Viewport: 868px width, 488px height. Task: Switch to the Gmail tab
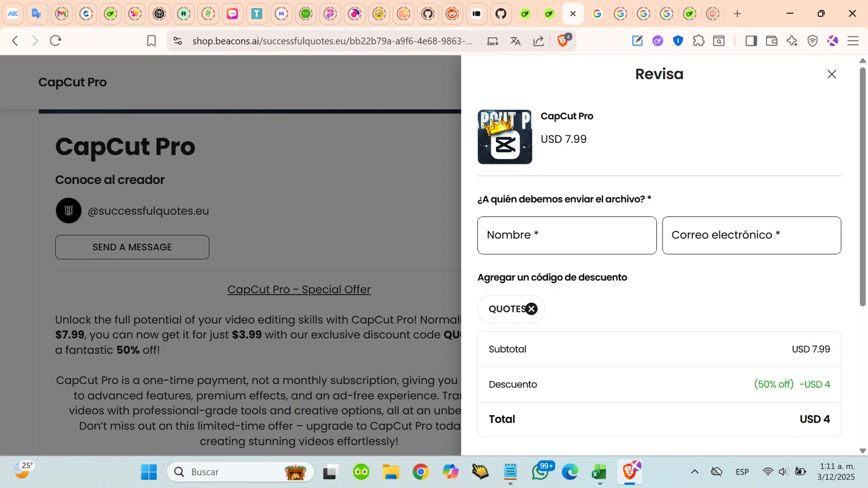click(x=61, y=13)
